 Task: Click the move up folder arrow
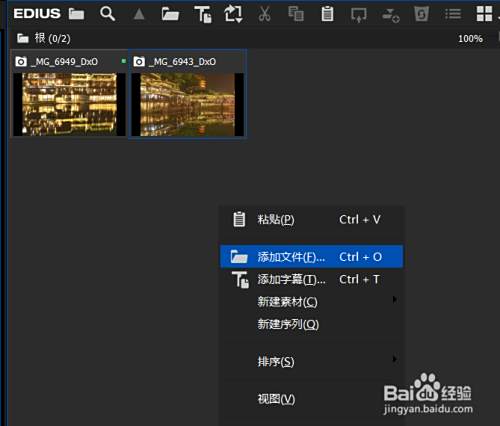[139, 14]
